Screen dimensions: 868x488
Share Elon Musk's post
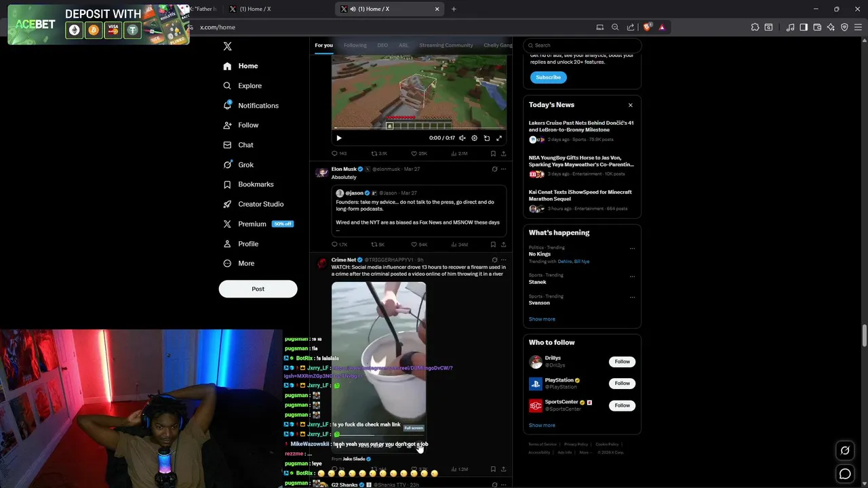(x=503, y=245)
